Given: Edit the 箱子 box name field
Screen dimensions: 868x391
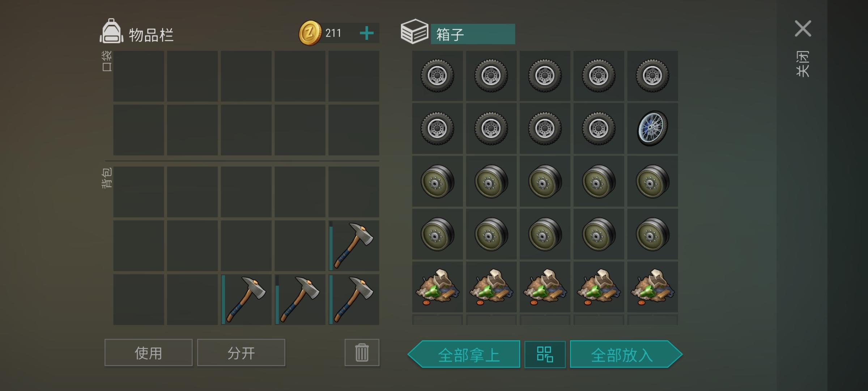Looking at the screenshot, I should pyautogui.click(x=473, y=34).
